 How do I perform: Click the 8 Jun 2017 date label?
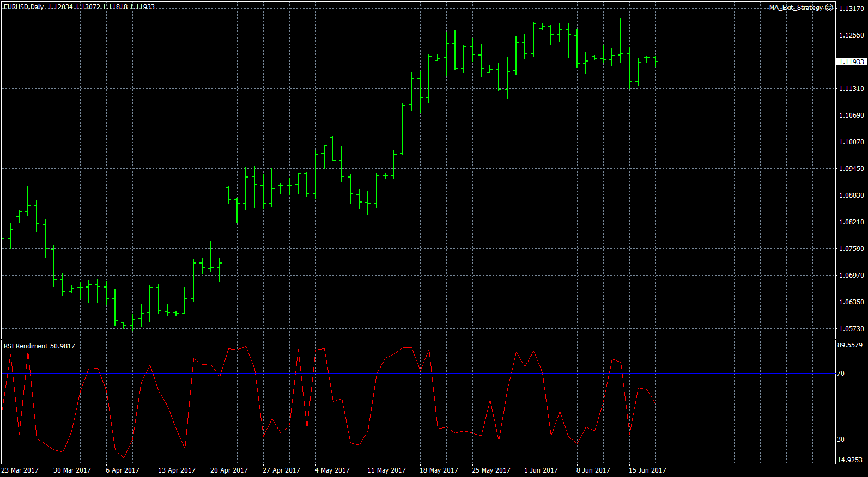point(593,470)
